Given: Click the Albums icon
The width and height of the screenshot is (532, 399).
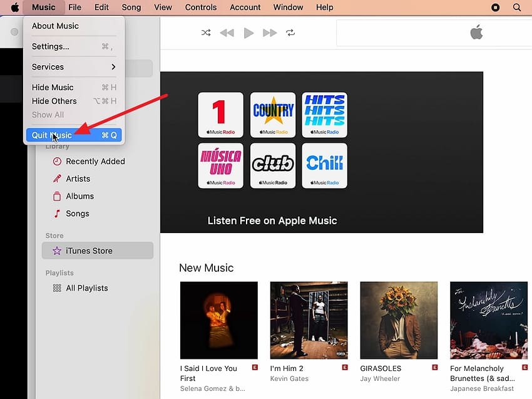Looking at the screenshot, I should 57,196.
